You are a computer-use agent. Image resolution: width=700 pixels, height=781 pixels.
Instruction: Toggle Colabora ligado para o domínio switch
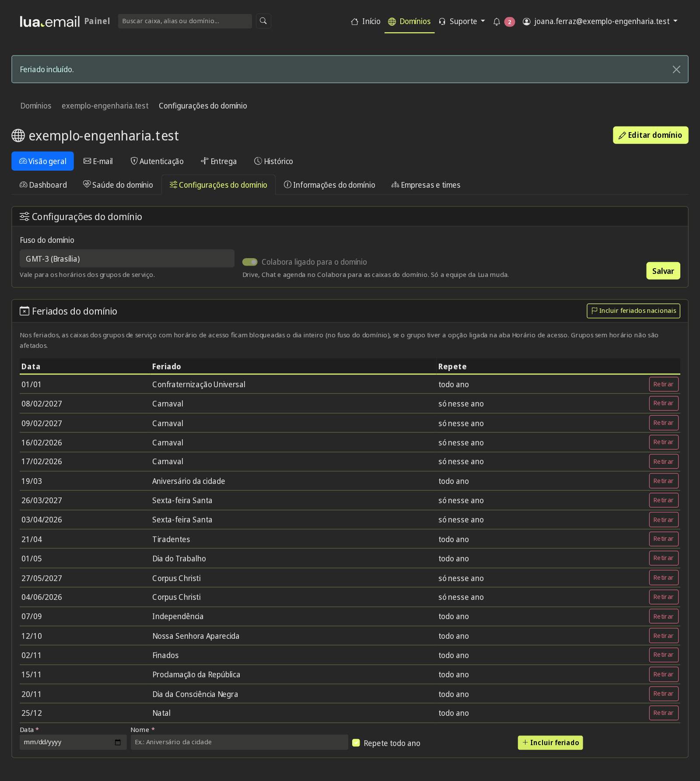(x=250, y=262)
